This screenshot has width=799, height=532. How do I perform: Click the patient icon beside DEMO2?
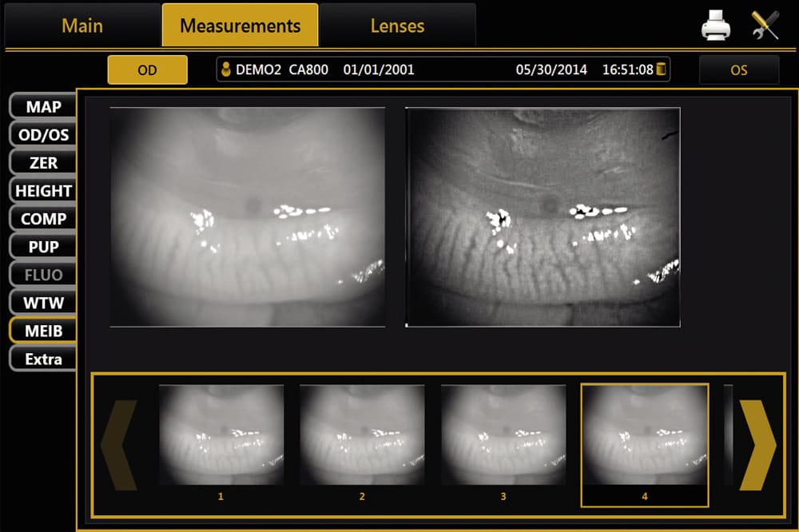pyautogui.click(x=226, y=69)
